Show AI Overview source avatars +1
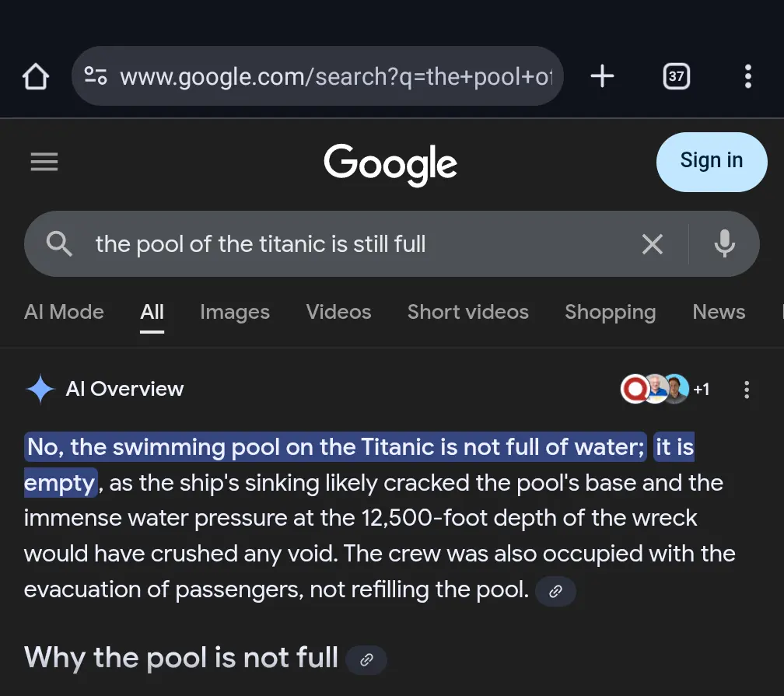 pyautogui.click(x=665, y=390)
